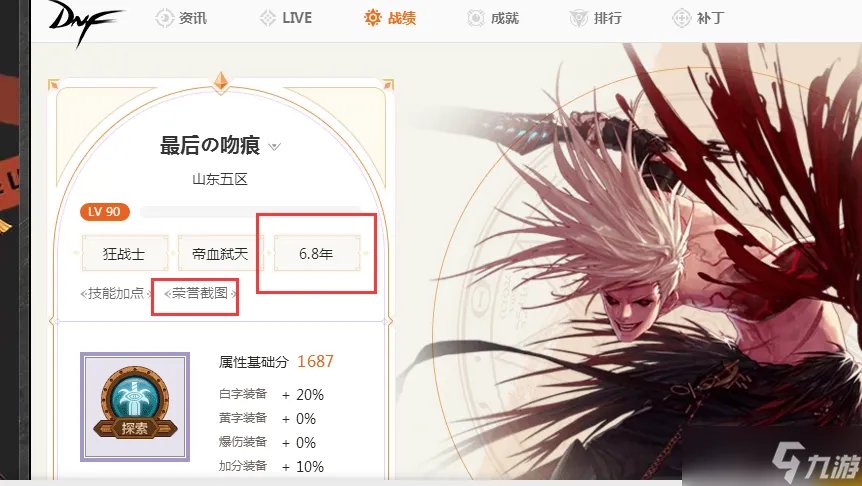Expand character dropdown next to 最后の吻痕

pyautogui.click(x=274, y=146)
